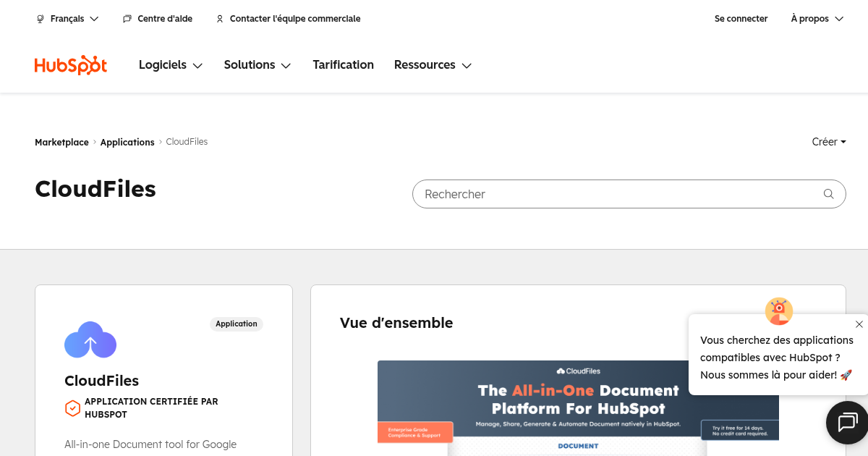The width and height of the screenshot is (868, 456).
Task: Click the CloudFiles cloud app logo
Action: coord(90,339)
